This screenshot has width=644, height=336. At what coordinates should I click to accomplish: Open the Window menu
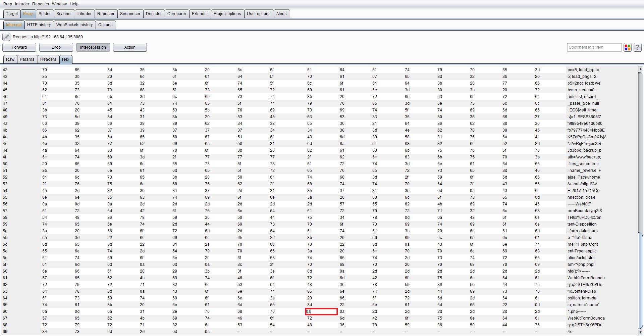pos(59,4)
